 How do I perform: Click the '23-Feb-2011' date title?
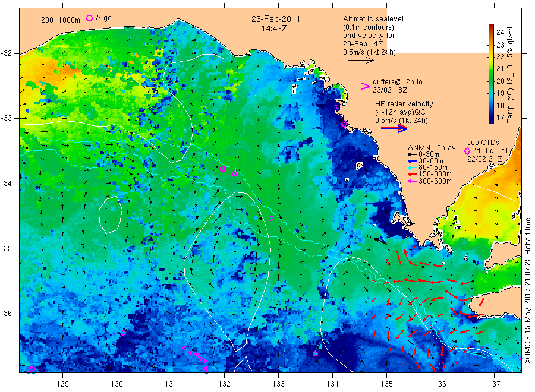(276, 19)
